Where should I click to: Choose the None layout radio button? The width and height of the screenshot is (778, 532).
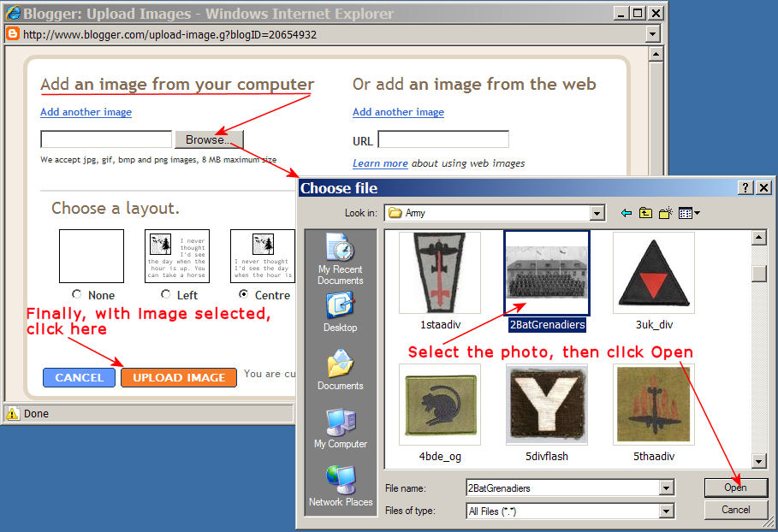tap(77, 294)
